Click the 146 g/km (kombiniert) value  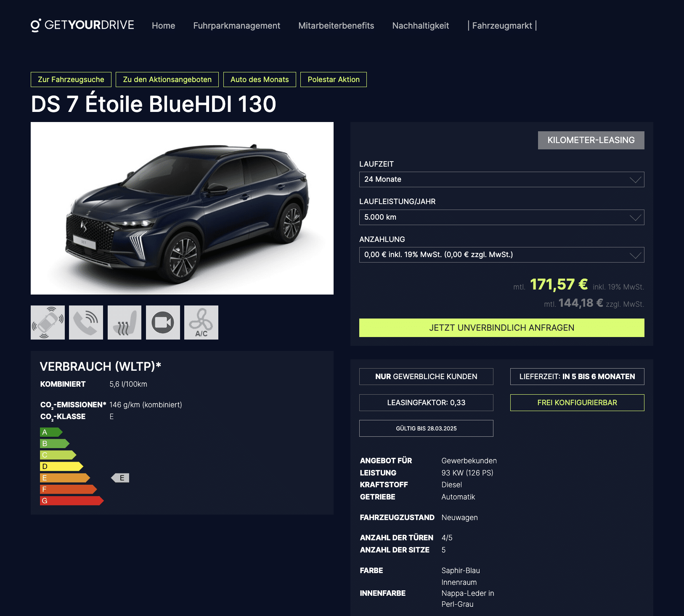click(x=146, y=405)
